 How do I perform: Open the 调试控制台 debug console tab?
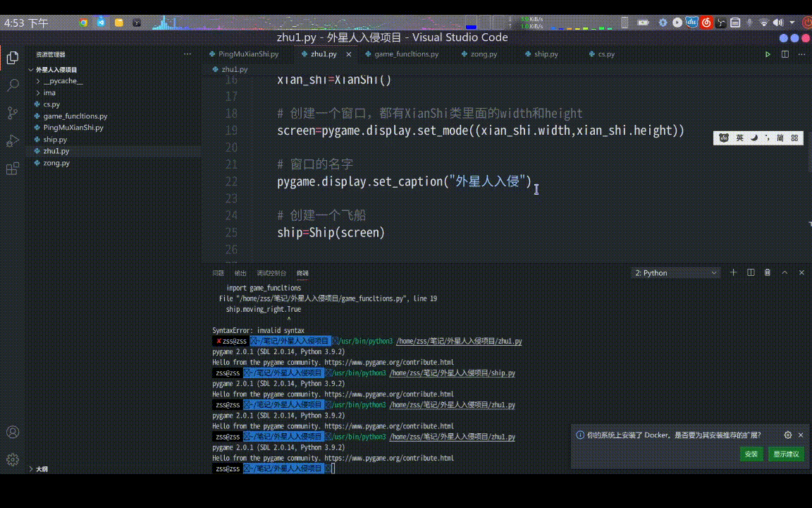coord(271,273)
